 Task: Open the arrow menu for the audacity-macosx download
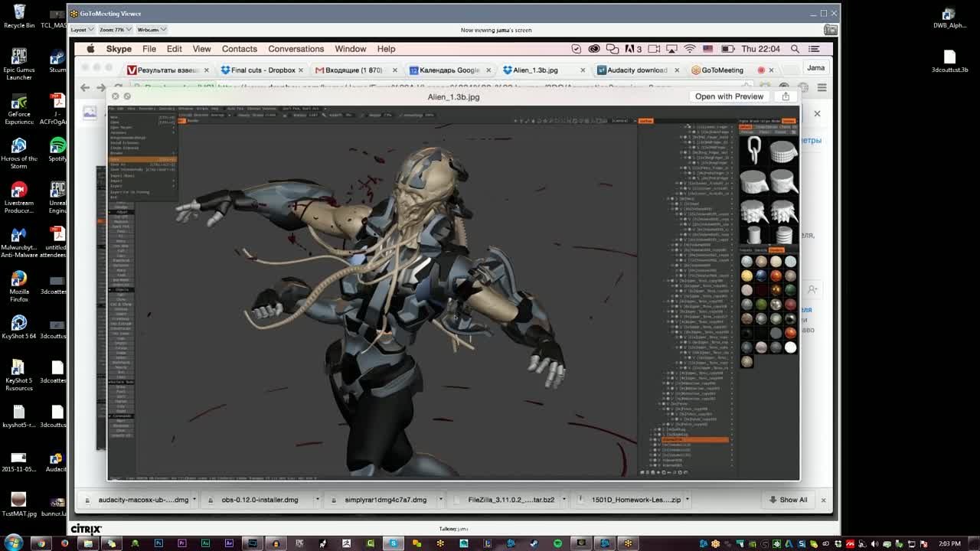click(x=194, y=500)
